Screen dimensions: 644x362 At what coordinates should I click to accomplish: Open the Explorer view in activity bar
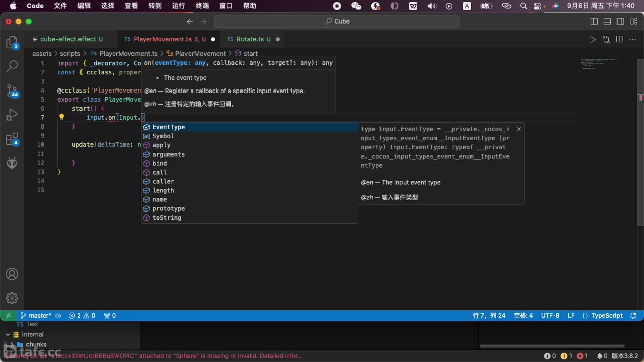12,43
